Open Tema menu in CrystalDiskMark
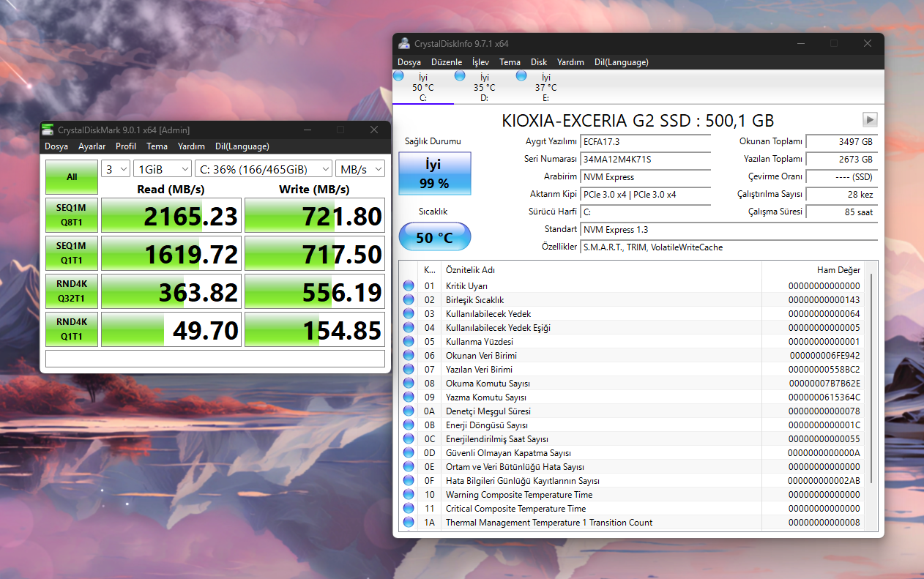 157,146
